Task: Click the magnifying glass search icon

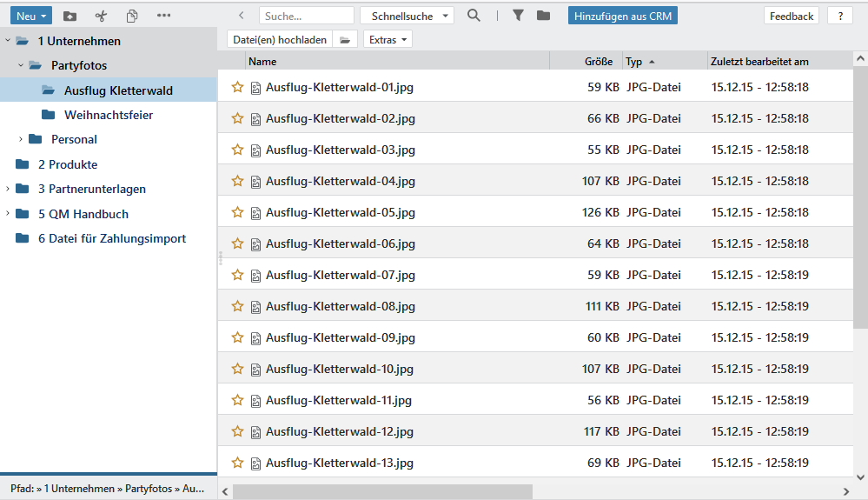Action: 474,16
